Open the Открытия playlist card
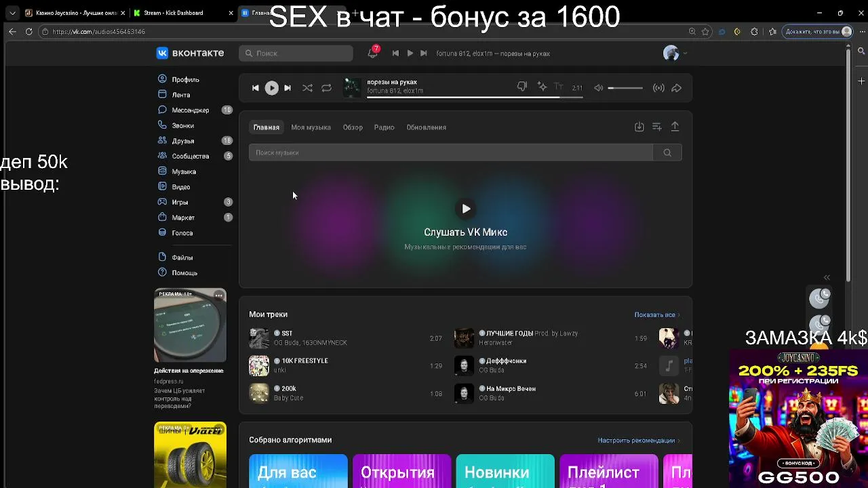Viewport: 868px width, 488px height. pyautogui.click(x=401, y=471)
